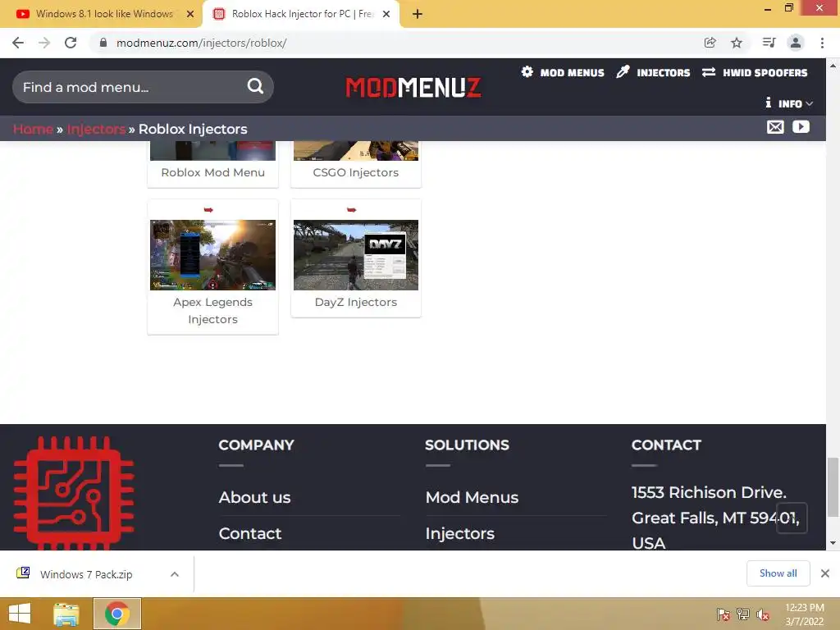Viewport: 840px width, 630px height.
Task: Click page vertical scrollbar thumb
Action: (833, 487)
